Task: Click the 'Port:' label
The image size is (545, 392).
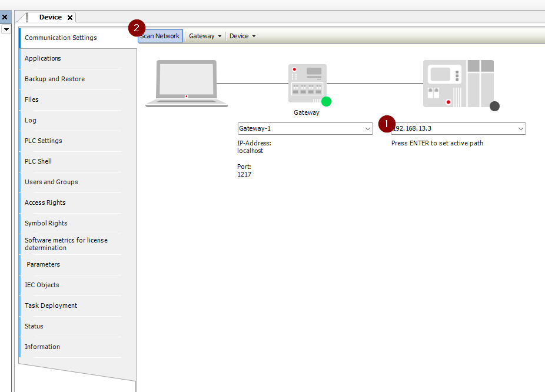Action: coord(244,167)
